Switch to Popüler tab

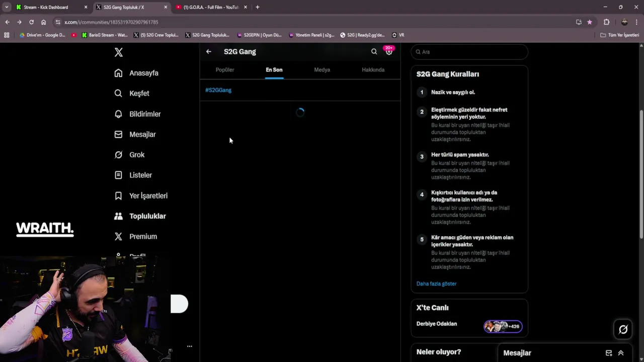pyautogui.click(x=225, y=70)
